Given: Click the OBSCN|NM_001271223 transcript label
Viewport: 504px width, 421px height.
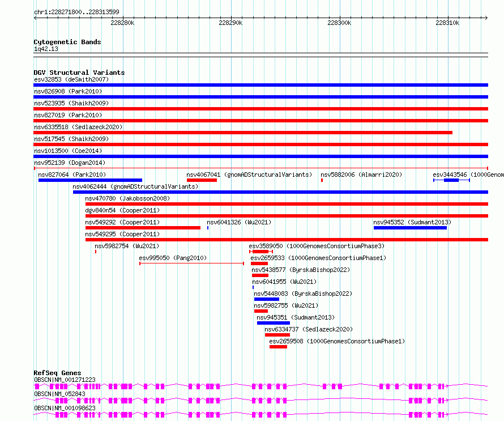Looking at the screenshot, I should pyautogui.click(x=65, y=380).
